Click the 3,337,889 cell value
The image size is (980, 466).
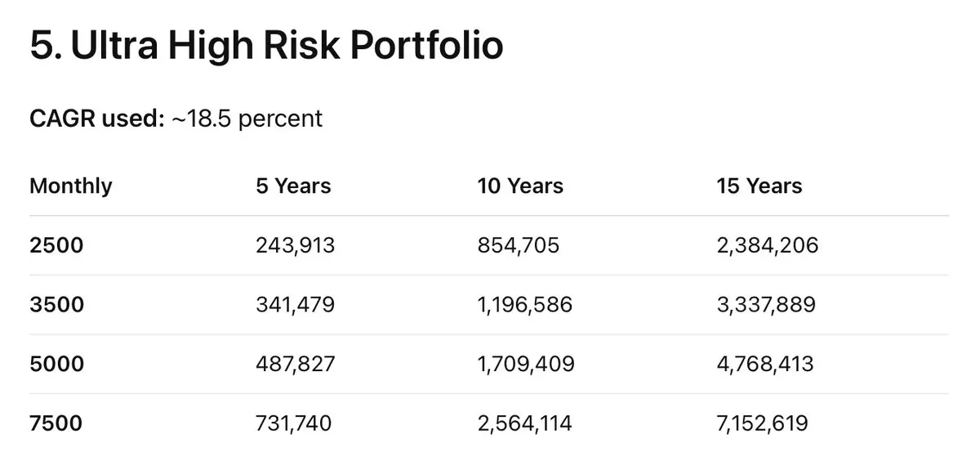pyautogui.click(x=766, y=305)
